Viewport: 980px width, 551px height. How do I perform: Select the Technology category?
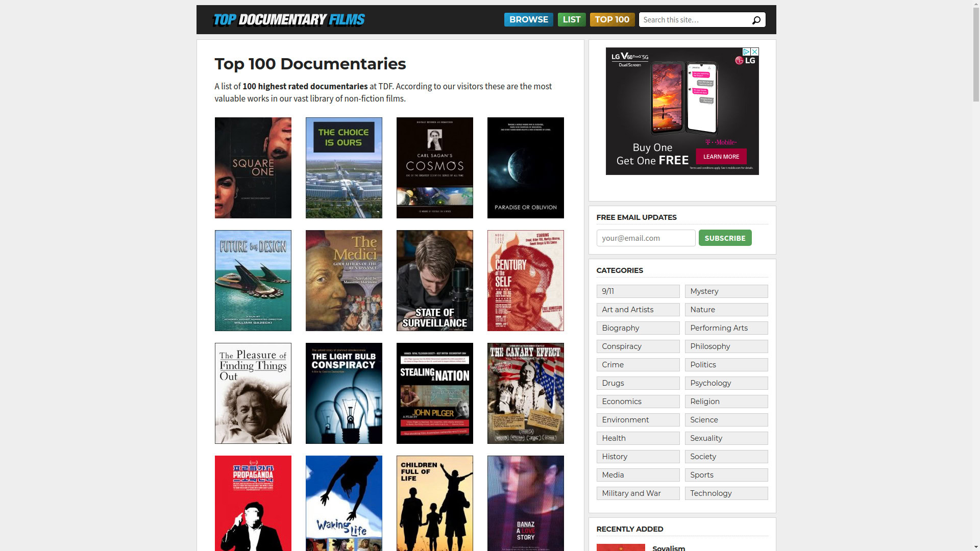pos(726,493)
